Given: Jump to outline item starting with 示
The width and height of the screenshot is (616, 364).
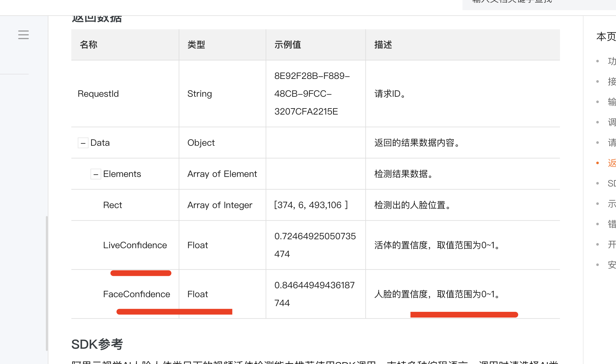Looking at the screenshot, I should click(611, 204).
